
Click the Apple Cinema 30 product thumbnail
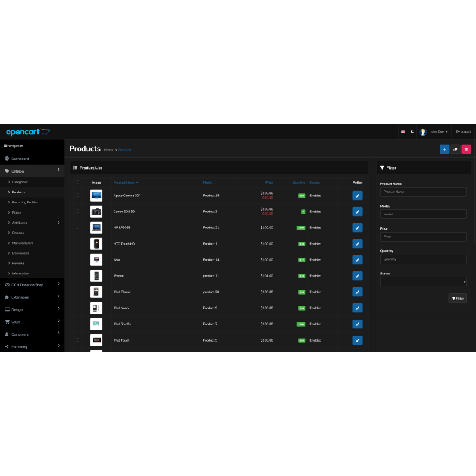[96, 195]
